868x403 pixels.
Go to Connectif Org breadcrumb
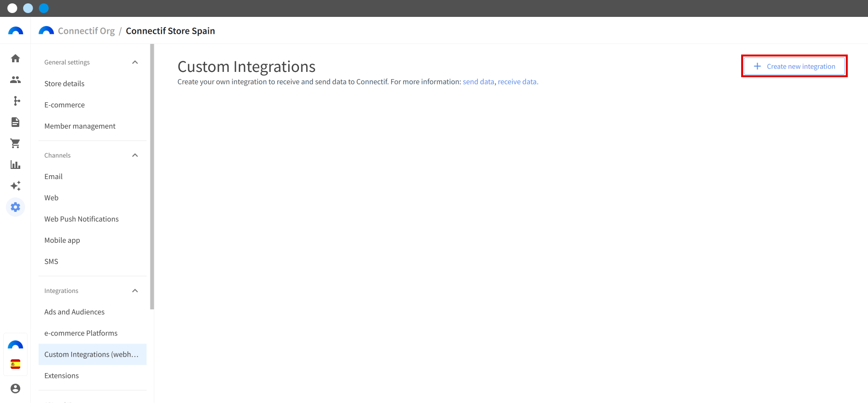(86, 31)
